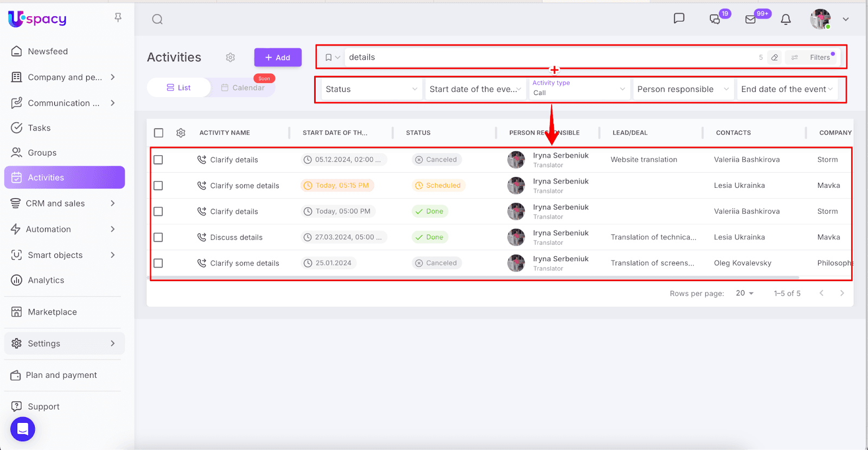Screen dimensions: 868x450
Task: Open the mail envelope icon with 99+ badge
Action: click(x=751, y=20)
